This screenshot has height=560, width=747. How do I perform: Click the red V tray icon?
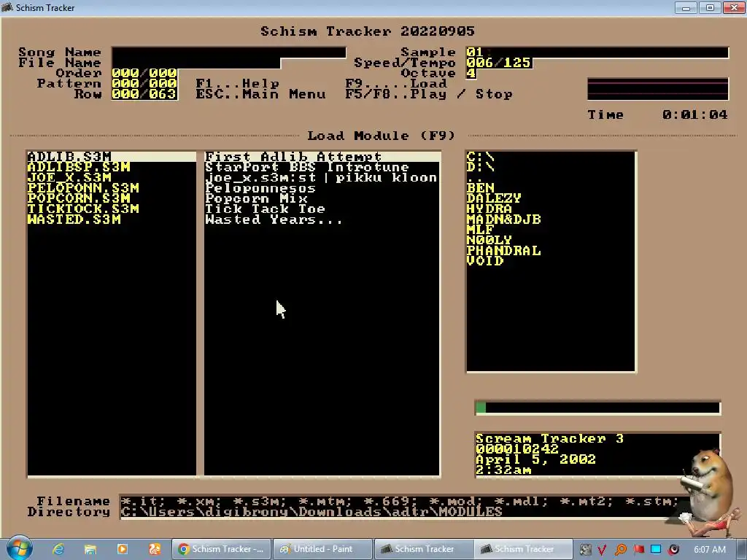pyautogui.click(x=602, y=550)
